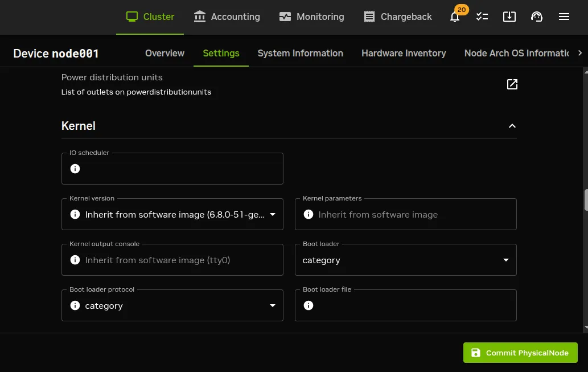Click the Kernel parameters input field

click(x=406, y=214)
